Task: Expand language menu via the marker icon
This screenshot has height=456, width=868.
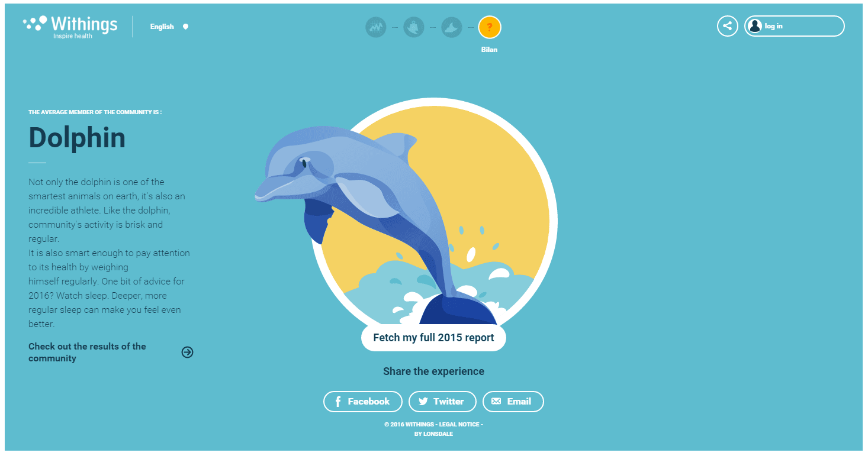Action: (x=185, y=27)
